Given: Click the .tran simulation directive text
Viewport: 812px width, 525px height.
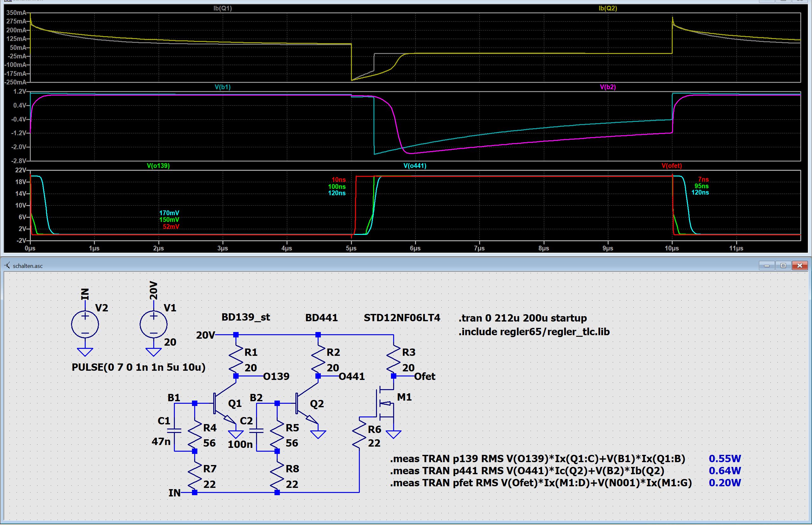Looking at the screenshot, I should pos(522,318).
